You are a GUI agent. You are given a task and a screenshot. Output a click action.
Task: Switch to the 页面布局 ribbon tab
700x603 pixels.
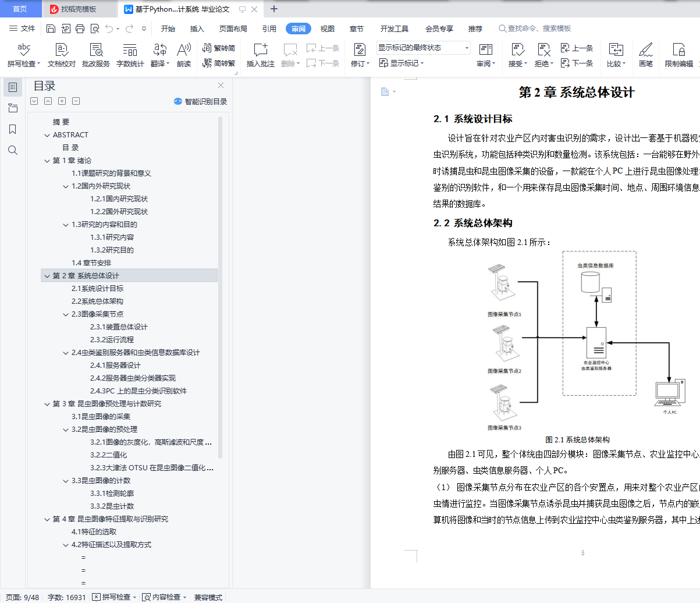(233, 29)
